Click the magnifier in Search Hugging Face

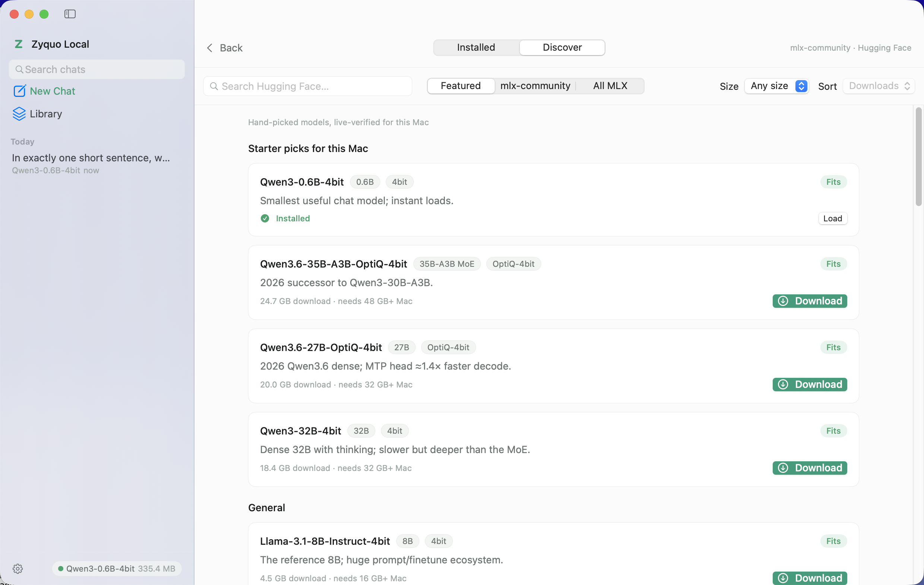(x=214, y=86)
